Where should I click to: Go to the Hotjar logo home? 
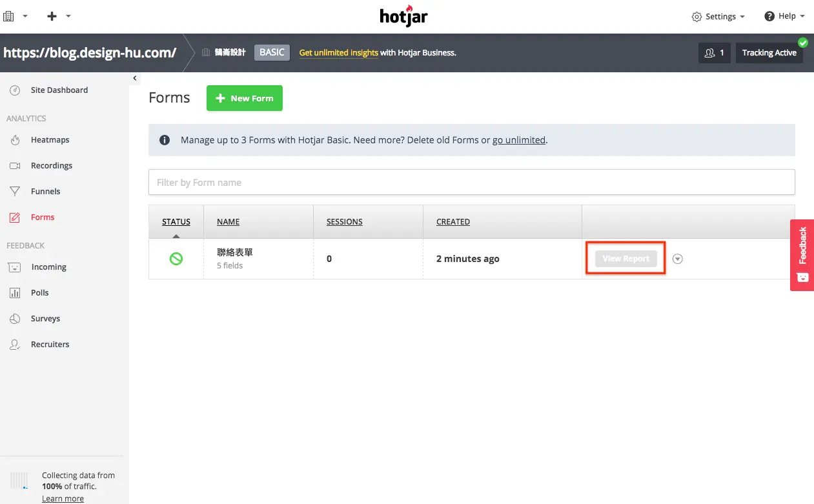(x=403, y=17)
